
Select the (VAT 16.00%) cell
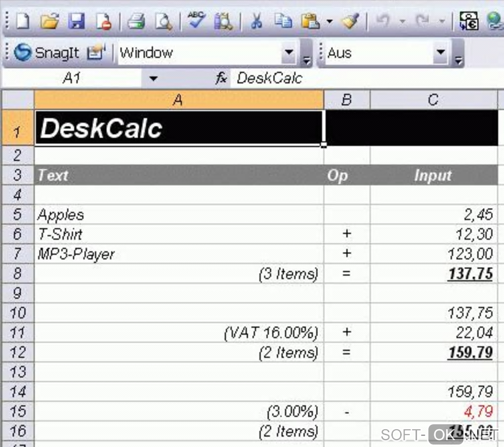coord(179,332)
